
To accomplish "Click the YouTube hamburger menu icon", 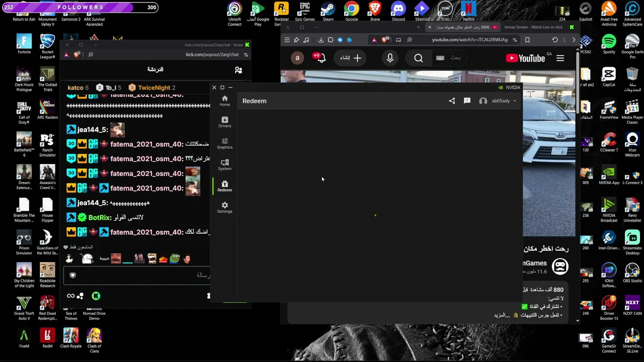I will point(560,58).
